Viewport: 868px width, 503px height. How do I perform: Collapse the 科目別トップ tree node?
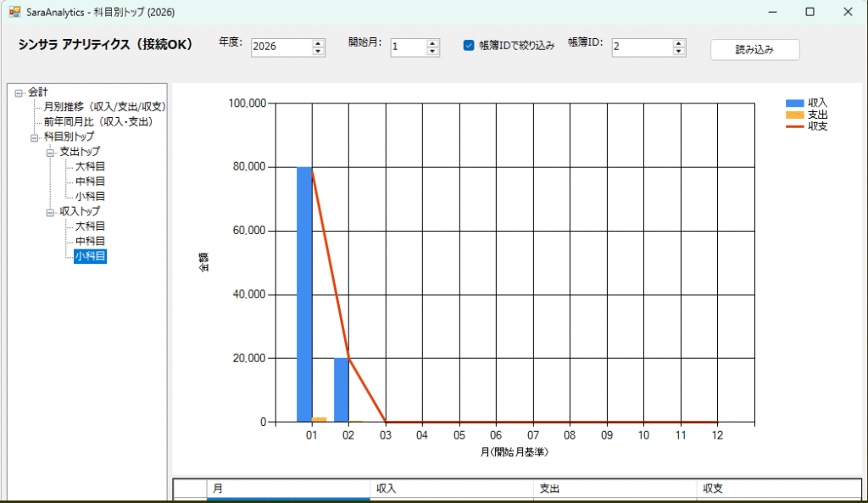35,137
